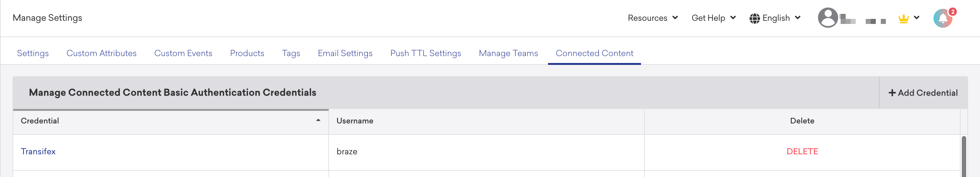Image resolution: width=980 pixels, height=177 pixels.
Task: Delete the Transifex credential
Action: pos(802,151)
